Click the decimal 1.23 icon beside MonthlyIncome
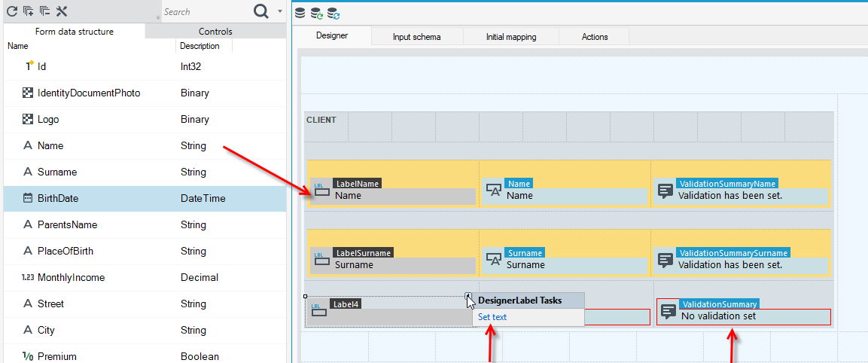The height and width of the screenshot is (363, 868). click(x=28, y=278)
